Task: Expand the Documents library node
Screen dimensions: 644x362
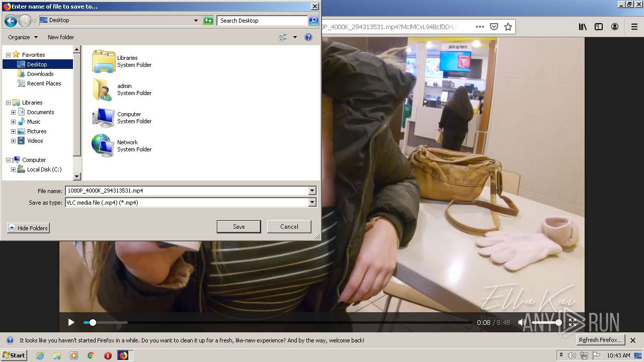Action: coord(13,112)
